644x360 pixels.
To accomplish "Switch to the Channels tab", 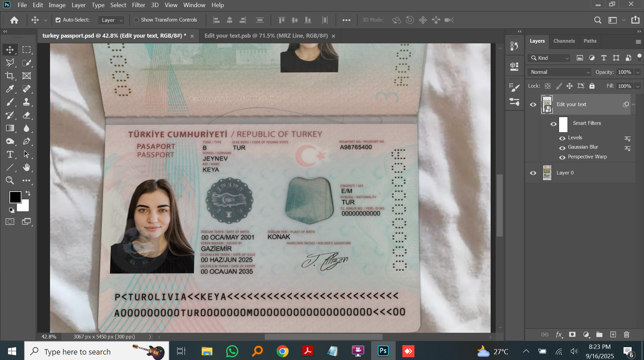I will pos(563,41).
